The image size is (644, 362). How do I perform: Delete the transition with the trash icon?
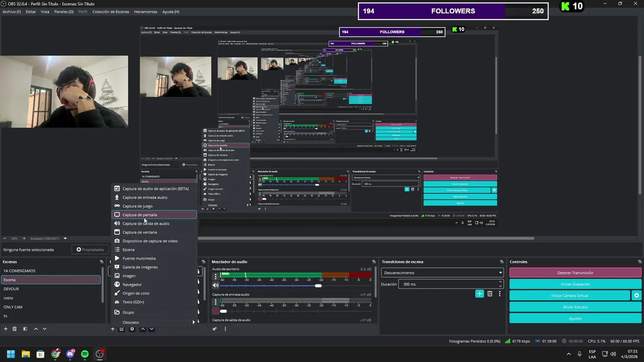(x=490, y=294)
